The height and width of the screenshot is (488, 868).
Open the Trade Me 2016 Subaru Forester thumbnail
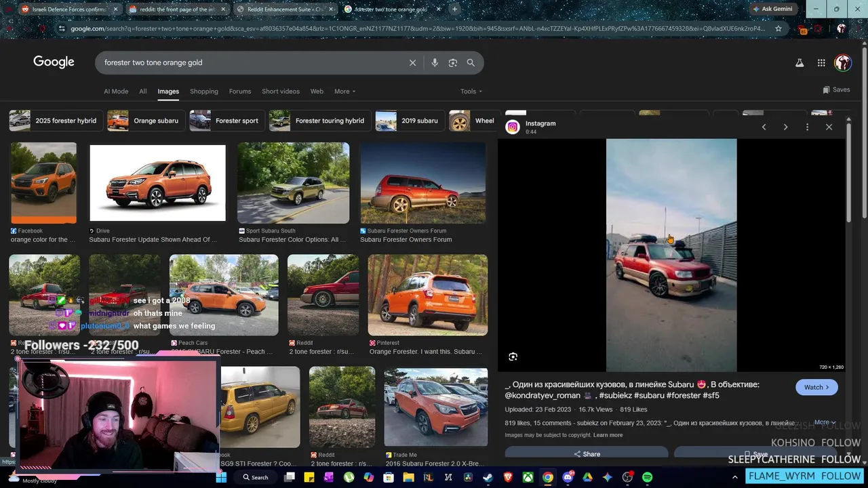pos(435,407)
